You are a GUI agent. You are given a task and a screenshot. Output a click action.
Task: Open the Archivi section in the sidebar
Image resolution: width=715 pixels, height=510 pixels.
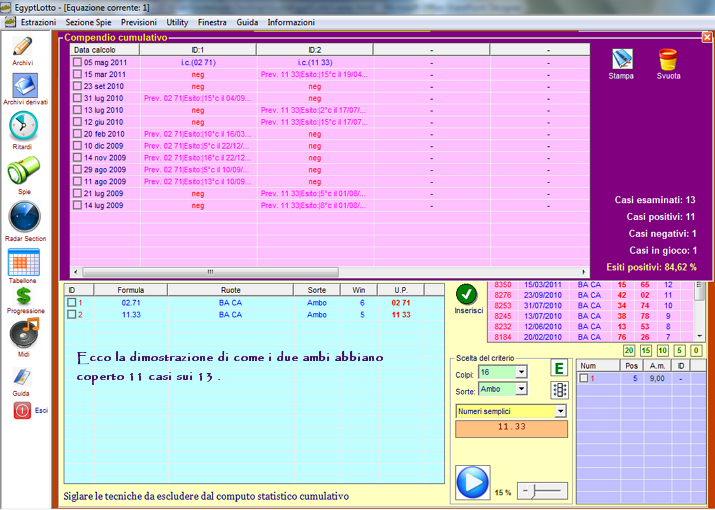22,49
